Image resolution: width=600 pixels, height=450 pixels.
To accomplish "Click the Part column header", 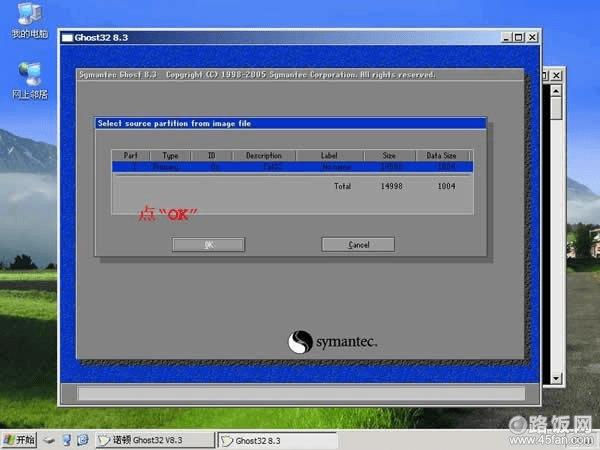I will click(130, 155).
